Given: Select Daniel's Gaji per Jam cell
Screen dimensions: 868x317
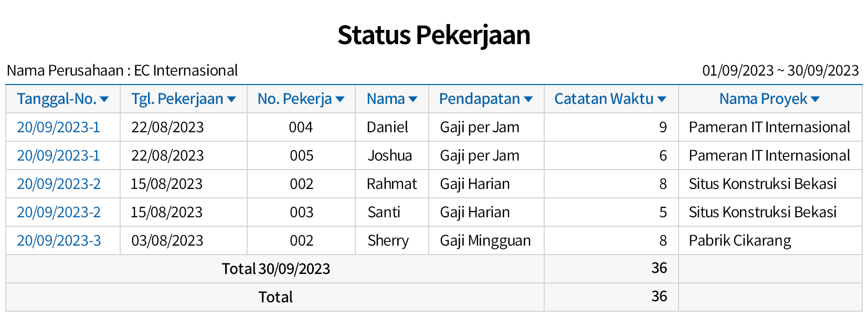Looking at the screenshot, I should (480, 128).
